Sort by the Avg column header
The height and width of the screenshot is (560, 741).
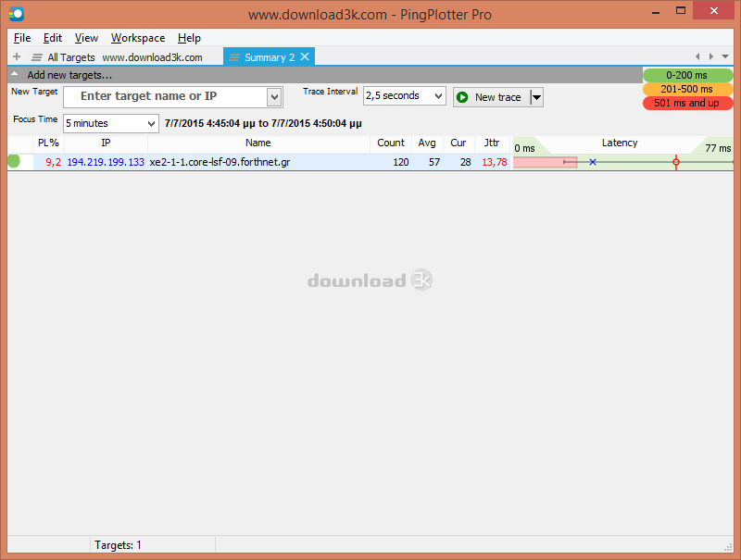point(427,143)
